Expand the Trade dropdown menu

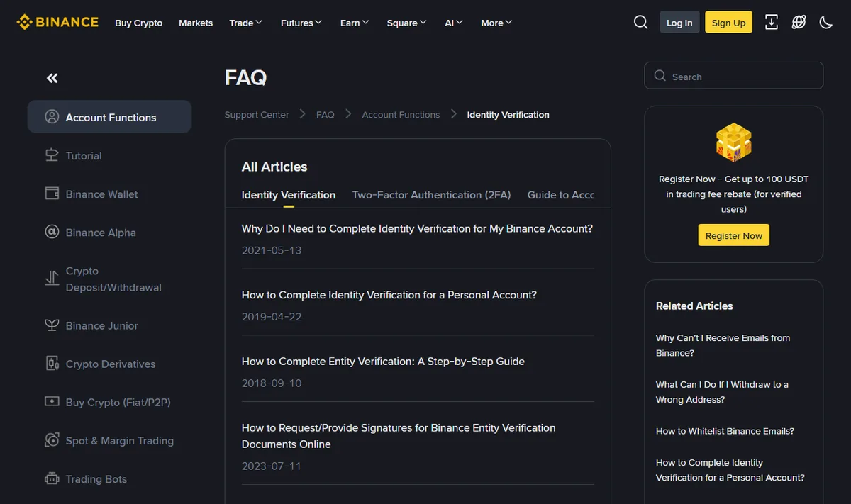click(x=245, y=23)
